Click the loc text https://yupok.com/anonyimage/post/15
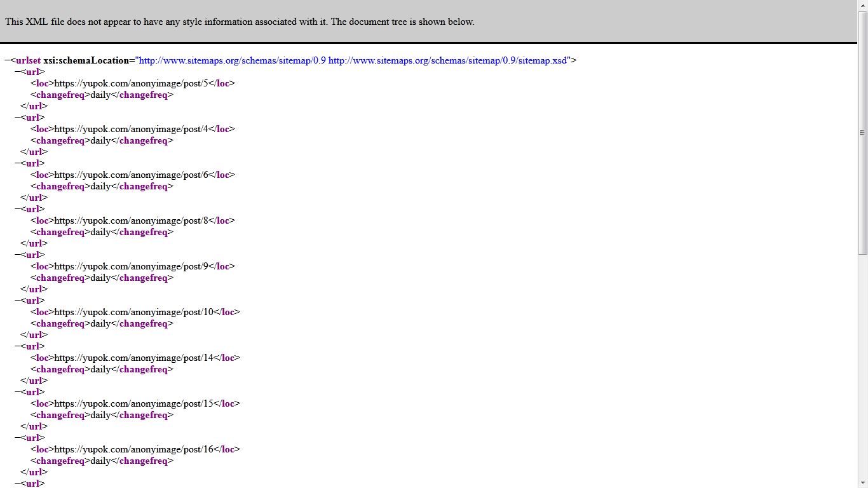 click(x=134, y=403)
